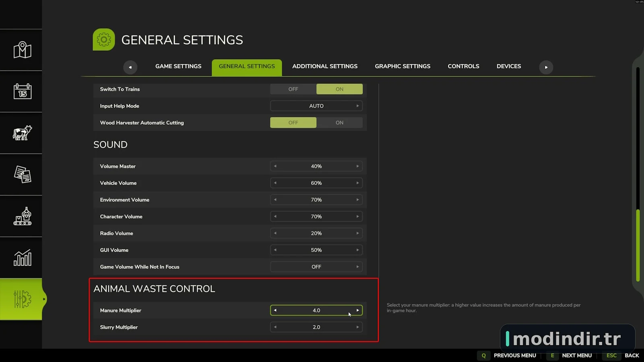This screenshot has height=362, width=644.
Task: Click the green gear General Settings icon
Action: pos(104,39)
